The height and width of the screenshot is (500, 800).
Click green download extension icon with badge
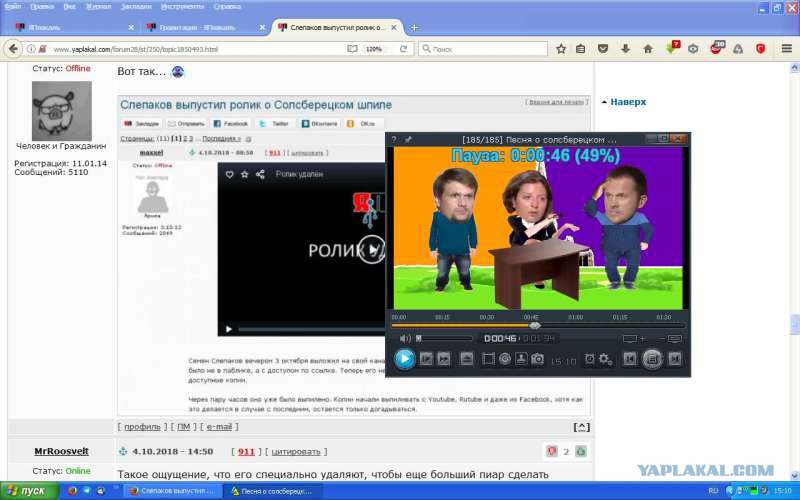[672, 48]
